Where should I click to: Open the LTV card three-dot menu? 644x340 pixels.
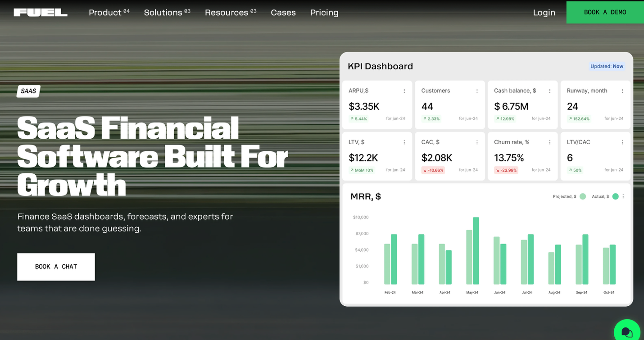[x=404, y=142]
